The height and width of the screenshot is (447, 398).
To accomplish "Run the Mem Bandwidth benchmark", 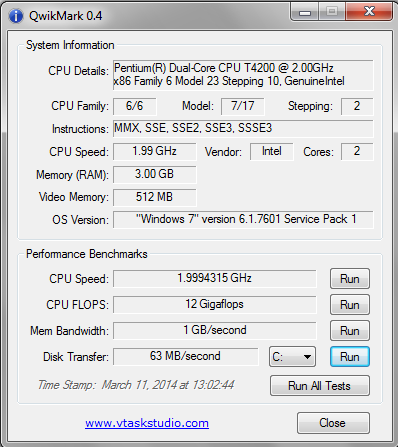I will click(350, 331).
